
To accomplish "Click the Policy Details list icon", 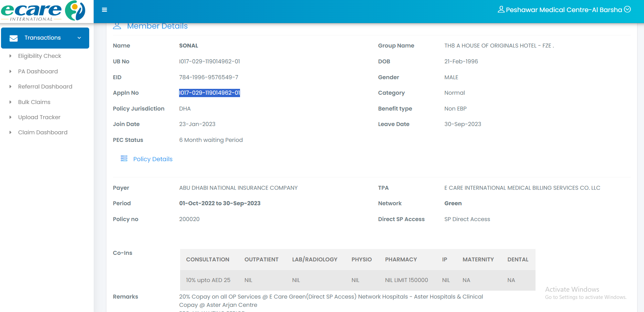I will (x=124, y=158).
